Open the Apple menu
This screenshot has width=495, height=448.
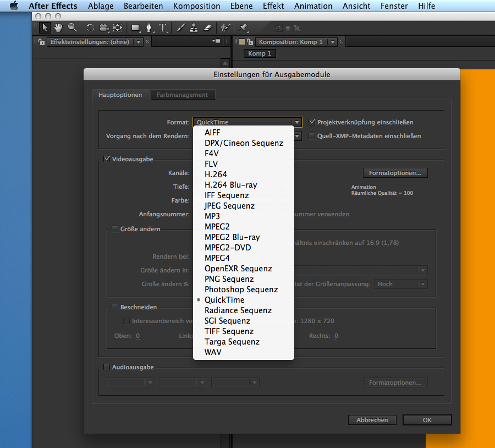(x=14, y=6)
